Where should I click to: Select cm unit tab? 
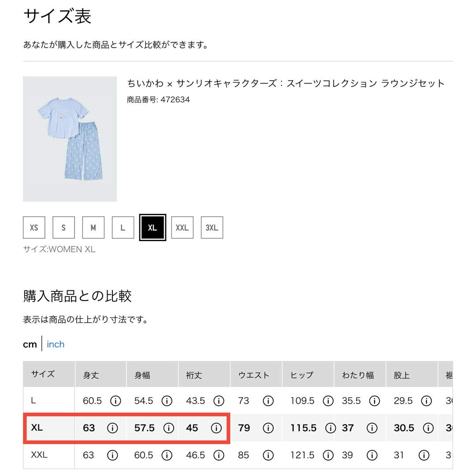[30, 345]
